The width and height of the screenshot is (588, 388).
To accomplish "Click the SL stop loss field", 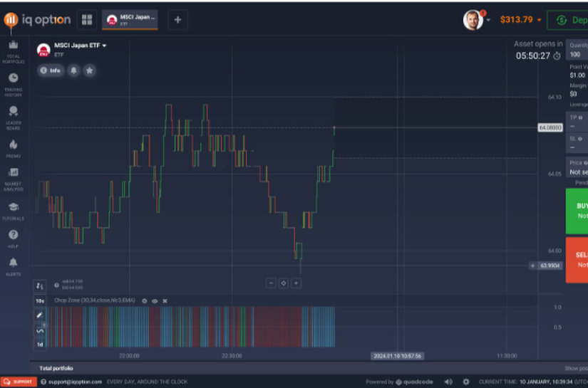I will (x=577, y=142).
